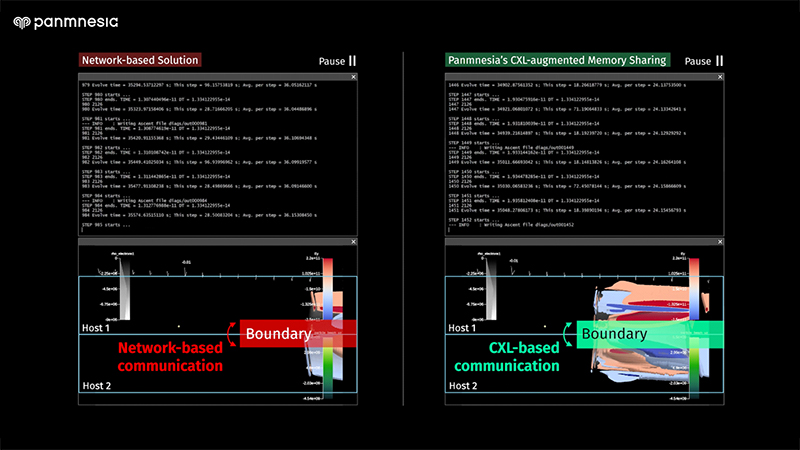Click Host 2 label in network-based panel
Viewport: 800px width, 450px height.
[x=96, y=386]
